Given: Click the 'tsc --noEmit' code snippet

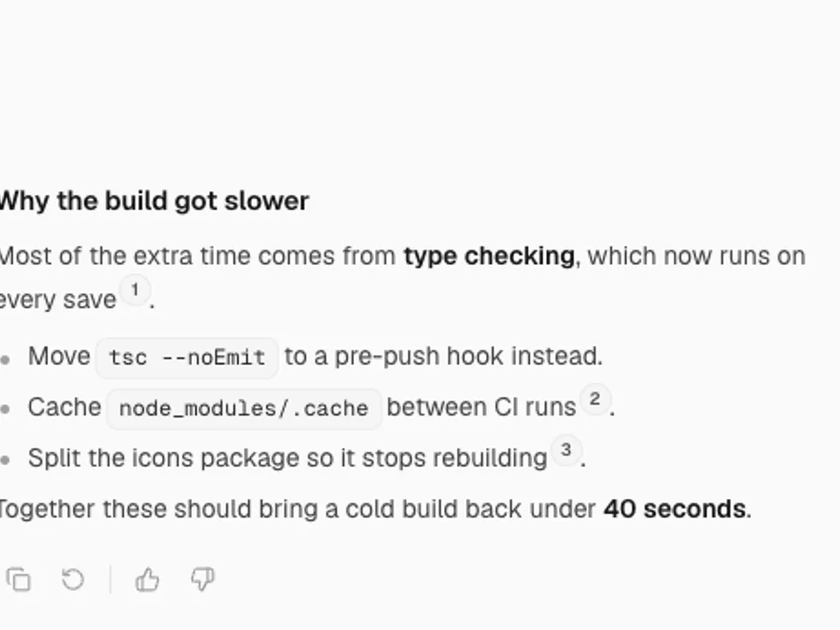Looking at the screenshot, I should pyautogui.click(x=187, y=357).
